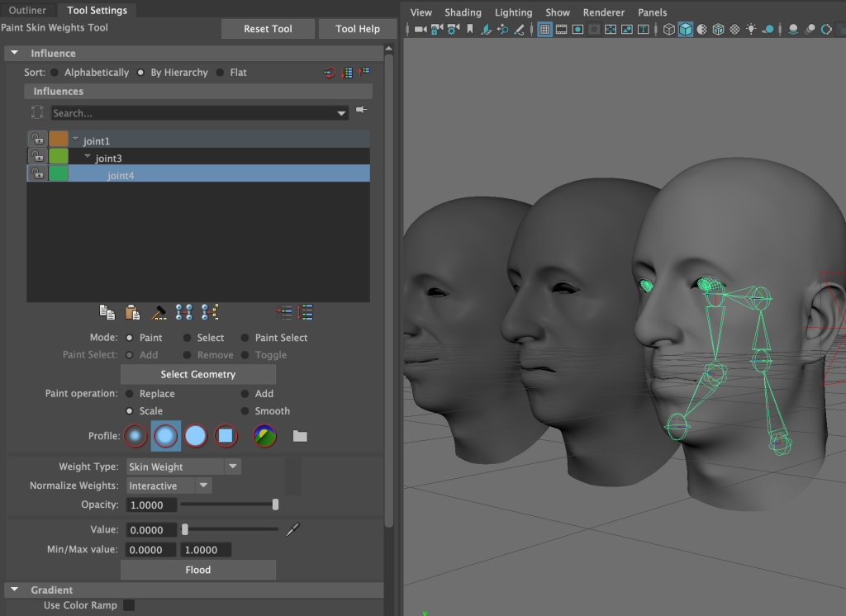Collapse the joint3 hierarchy arrow
Image resolution: width=846 pixels, height=616 pixels.
pos(88,157)
